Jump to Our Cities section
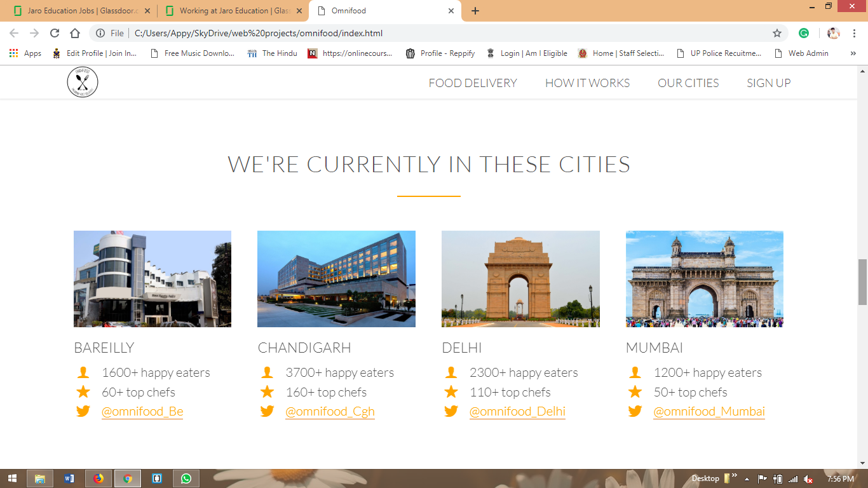The height and width of the screenshot is (488, 868). click(x=688, y=83)
